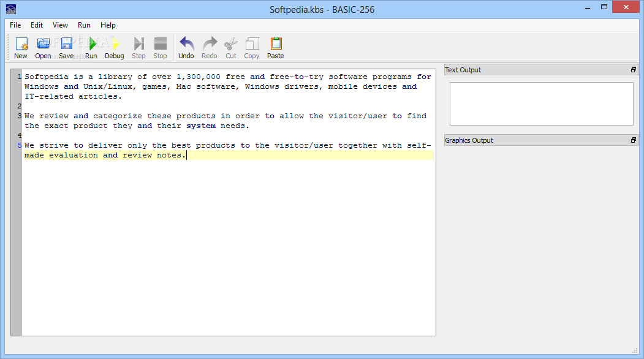Click the word "Softpedia" in line 1
The height and width of the screenshot is (359, 644).
tap(47, 77)
